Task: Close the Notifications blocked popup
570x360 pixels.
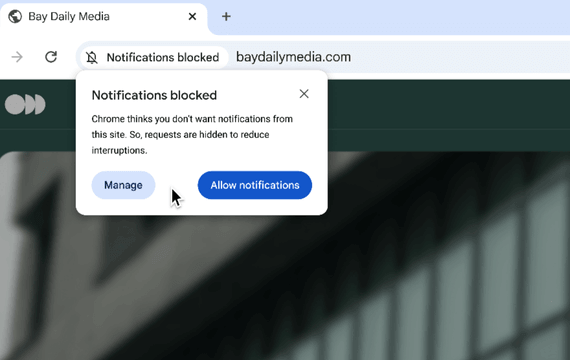Action: (304, 94)
